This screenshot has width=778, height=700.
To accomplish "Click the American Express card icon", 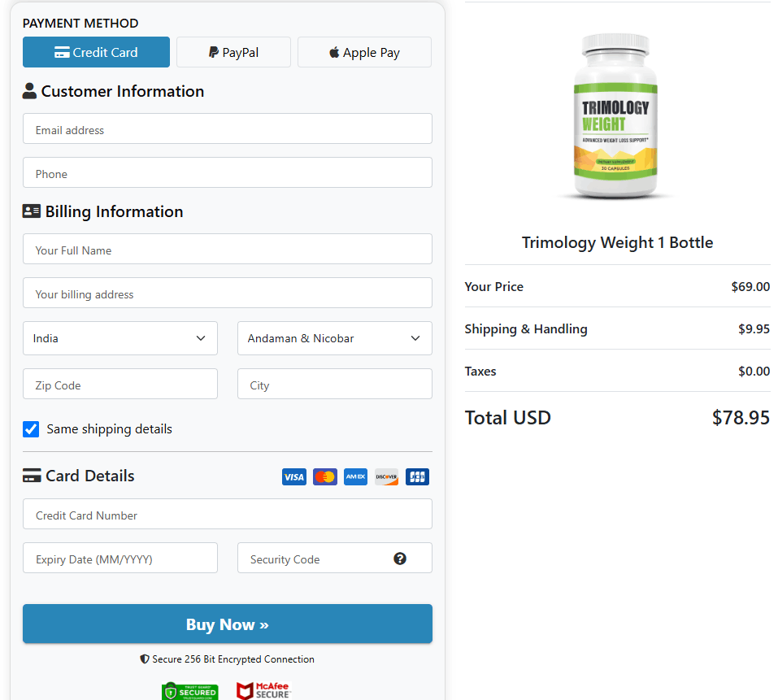I will (x=355, y=477).
